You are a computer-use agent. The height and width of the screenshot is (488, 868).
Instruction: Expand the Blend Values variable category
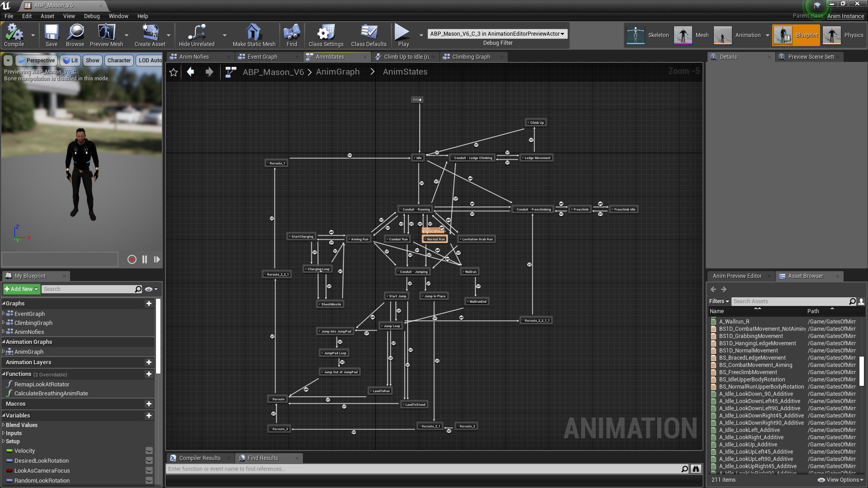coord(4,425)
